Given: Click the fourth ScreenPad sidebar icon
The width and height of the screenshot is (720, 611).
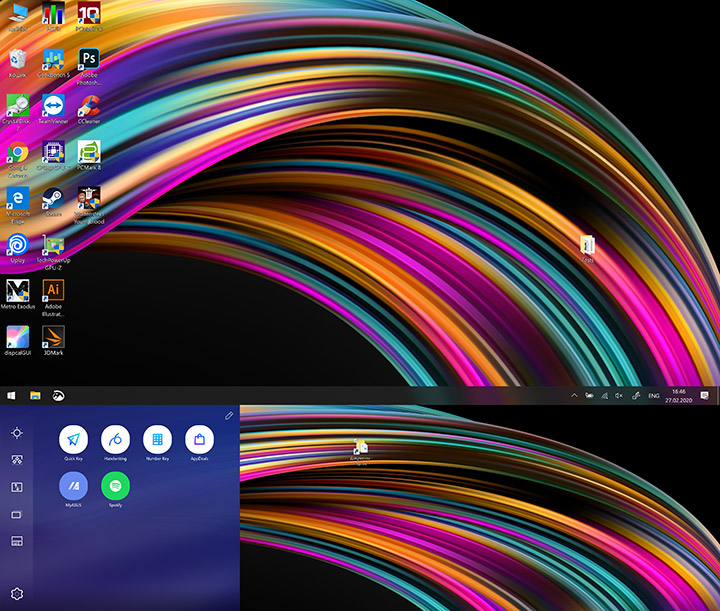Looking at the screenshot, I should pos(17,515).
